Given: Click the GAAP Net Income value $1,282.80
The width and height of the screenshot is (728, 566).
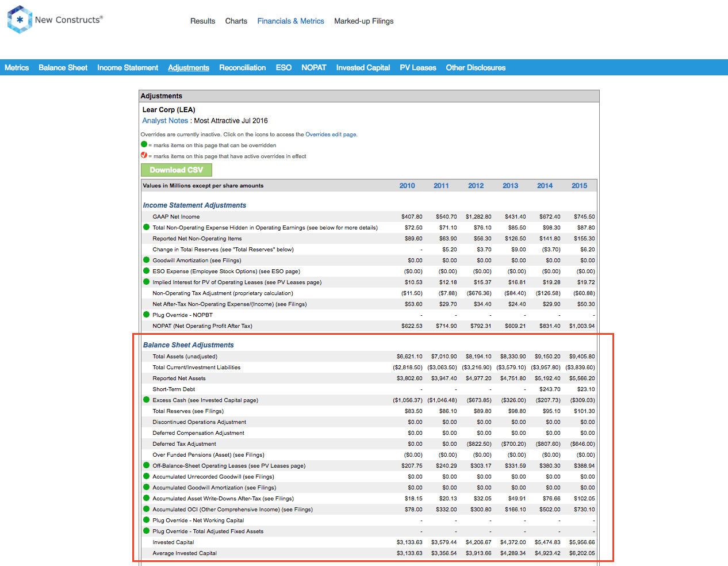Looking at the screenshot, I should (x=478, y=217).
